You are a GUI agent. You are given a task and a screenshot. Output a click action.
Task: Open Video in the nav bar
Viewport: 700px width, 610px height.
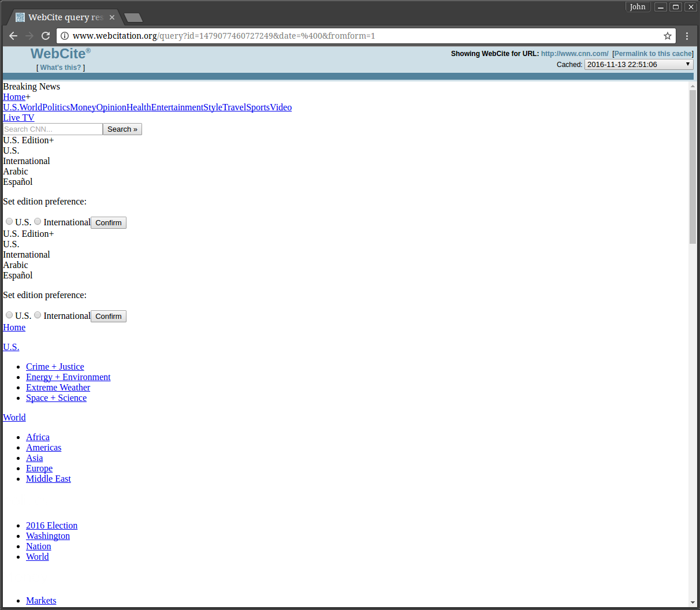click(x=281, y=107)
